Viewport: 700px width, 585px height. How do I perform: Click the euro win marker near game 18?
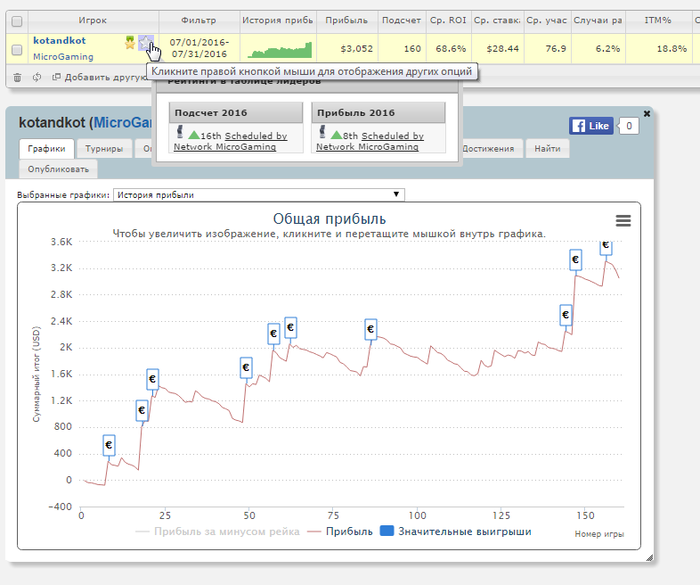click(142, 410)
